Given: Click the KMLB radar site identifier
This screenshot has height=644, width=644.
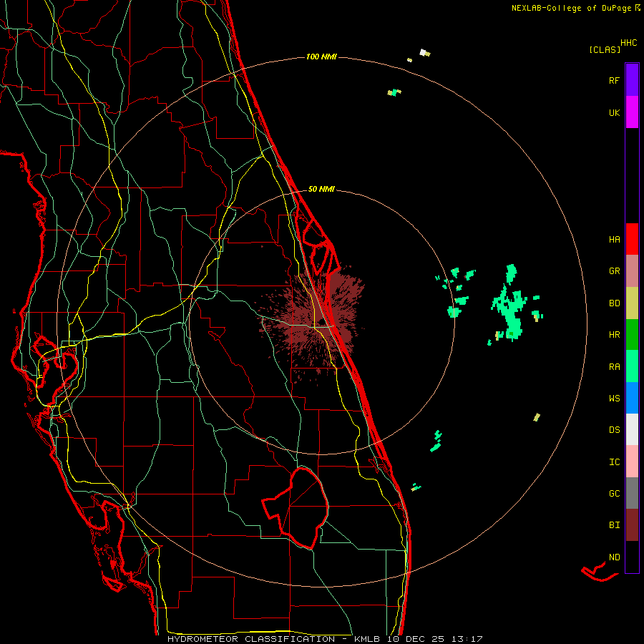Looking at the screenshot, I should 366,639.
